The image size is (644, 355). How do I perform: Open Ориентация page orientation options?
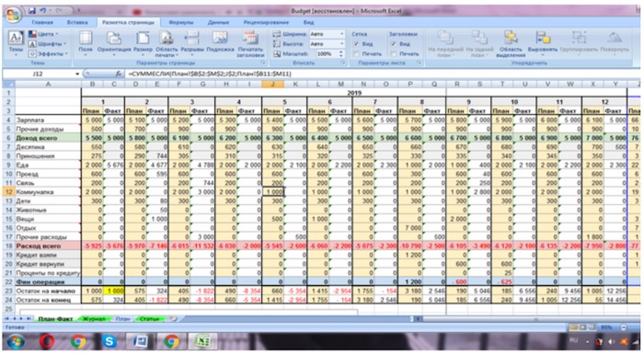[x=114, y=42]
